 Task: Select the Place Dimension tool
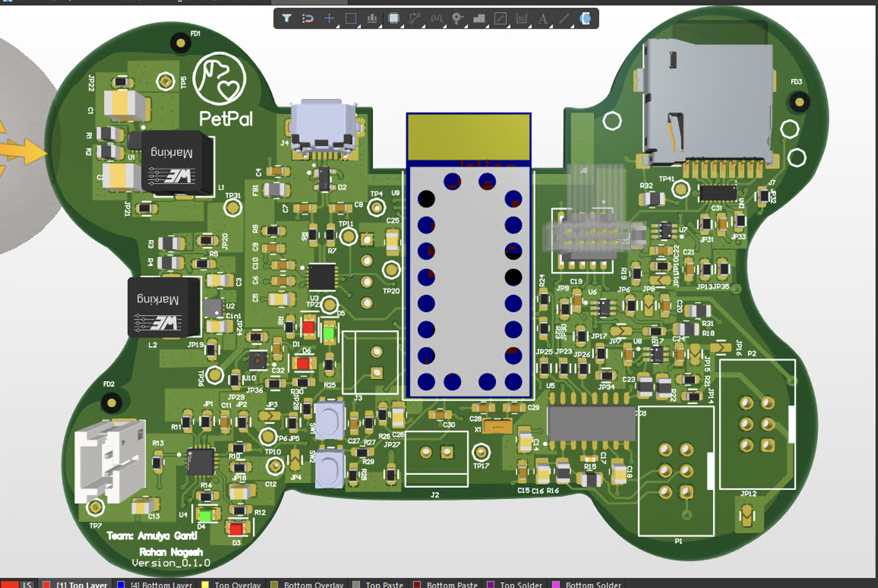coord(522,18)
